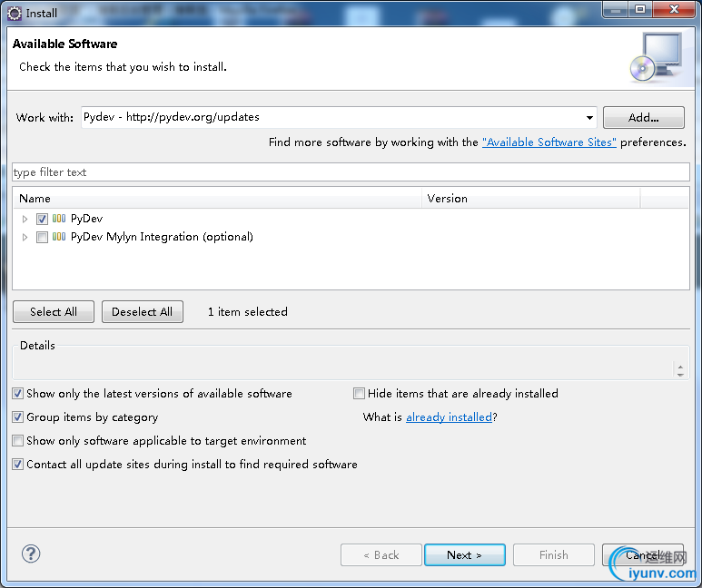Click the PyDev category icon
Image resolution: width=702 pixels, height=588 pixels.
point(59,219)
